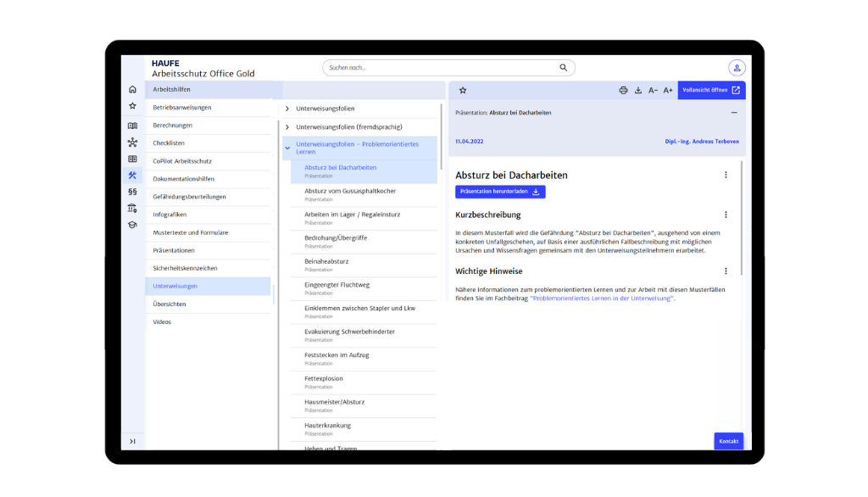Expand Unterweisungsfolien (fremdsprachig) chevron

tap(287, 126)
